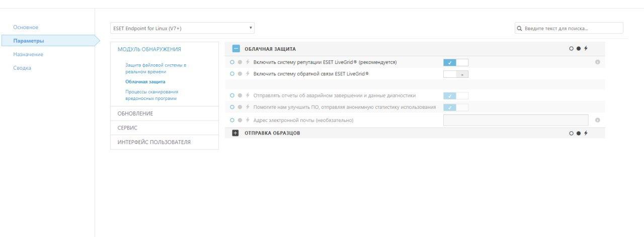Click circle icon on anonymous usage statistics row
Screen dimensions: 644x237
[232, 107]
